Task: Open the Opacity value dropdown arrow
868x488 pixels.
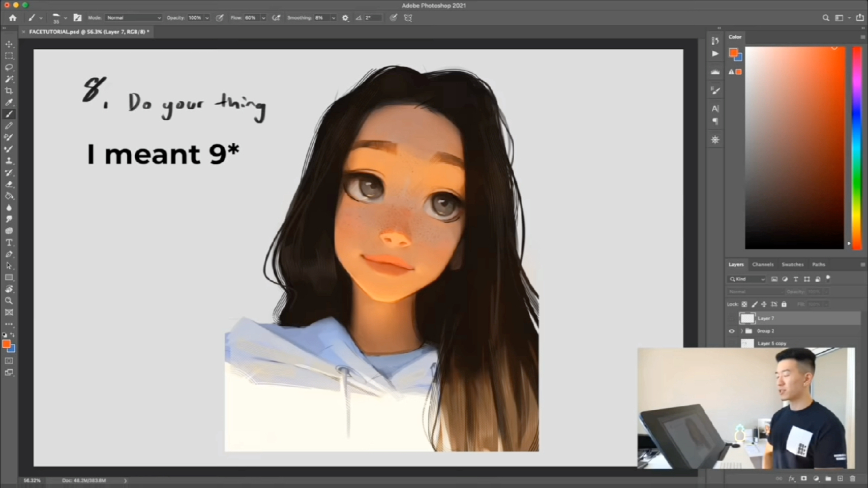Action: pos(207,18)
